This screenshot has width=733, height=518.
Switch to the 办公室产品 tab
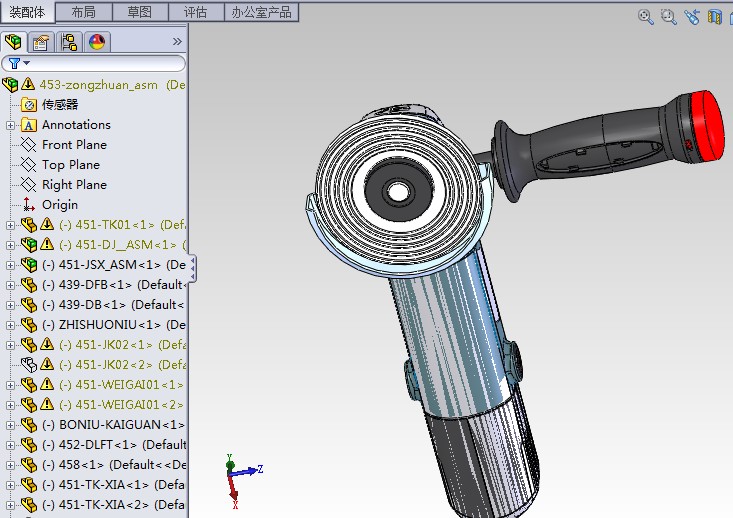261,12
